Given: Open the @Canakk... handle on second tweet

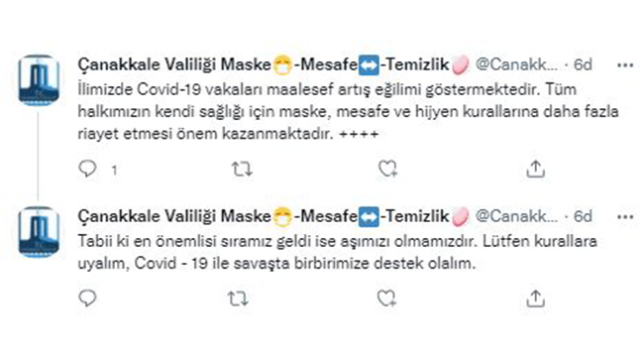Looking at the screenshot, I should [x=516, y=216].
